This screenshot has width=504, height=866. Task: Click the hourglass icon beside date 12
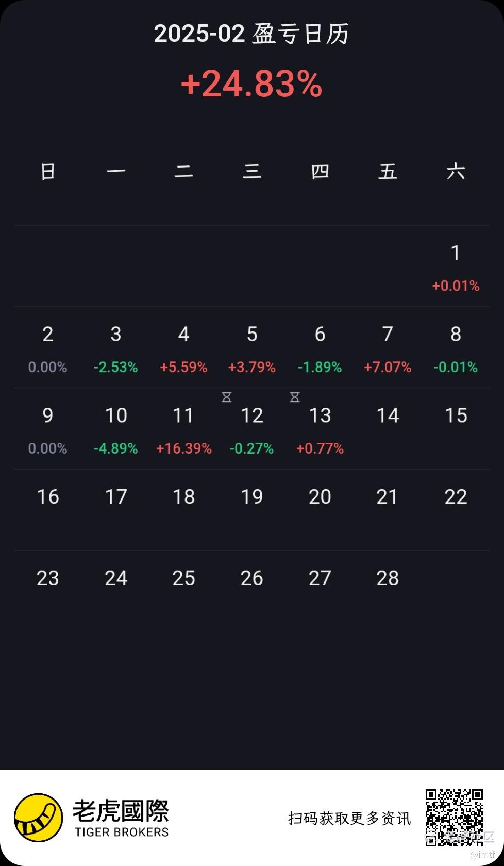point(227,397)
